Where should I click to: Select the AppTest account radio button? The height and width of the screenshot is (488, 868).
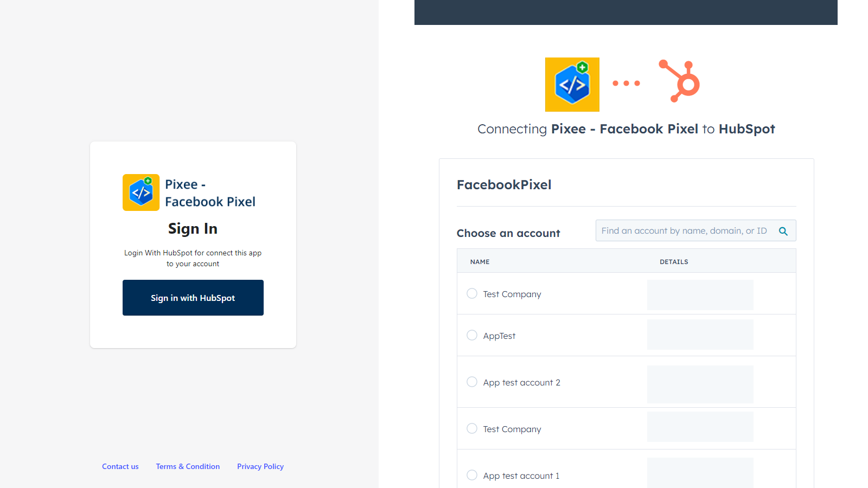[x=471, y=335]
